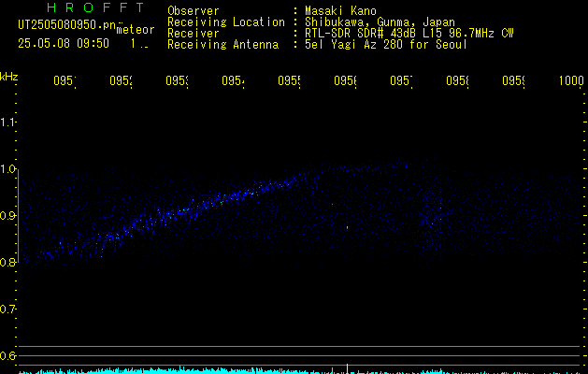Click the 1000 time marker
Screen dimensions: 588x374
pos(571,80)
